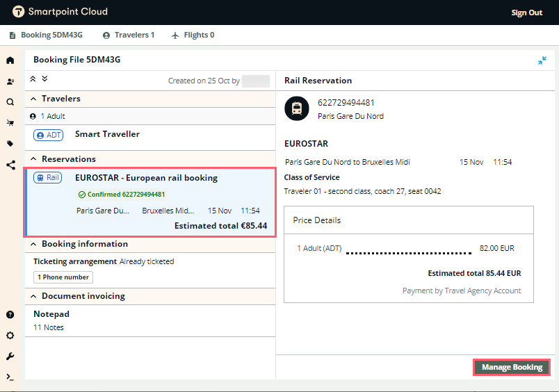Click the Estimated total €85.44 text

pyautogui.click(x=220, y=226)
